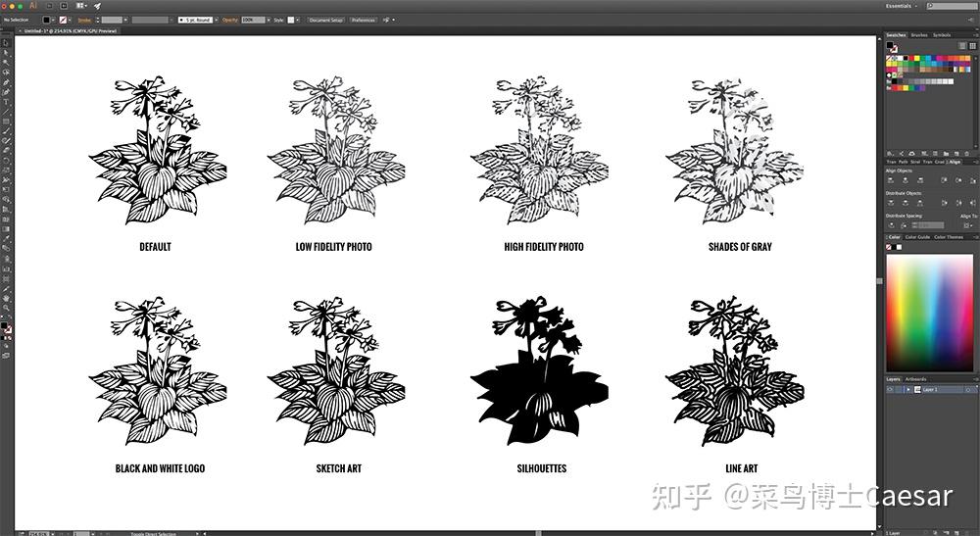Click the search field at top right
This screenshot has width=980, height=536.
(954, 6)
